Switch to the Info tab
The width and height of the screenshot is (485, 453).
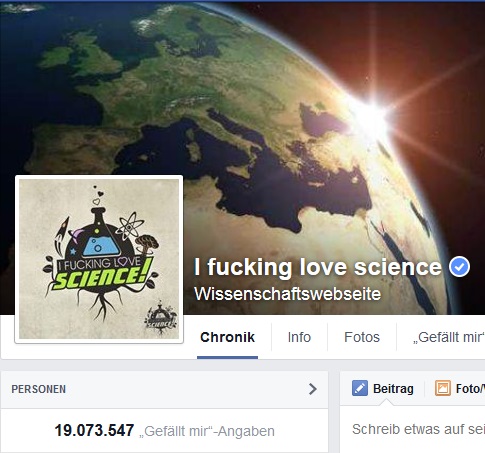[299, 337]
